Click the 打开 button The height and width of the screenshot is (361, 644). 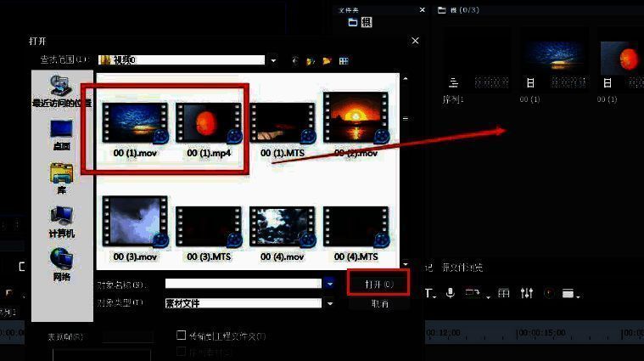(378, 283)
